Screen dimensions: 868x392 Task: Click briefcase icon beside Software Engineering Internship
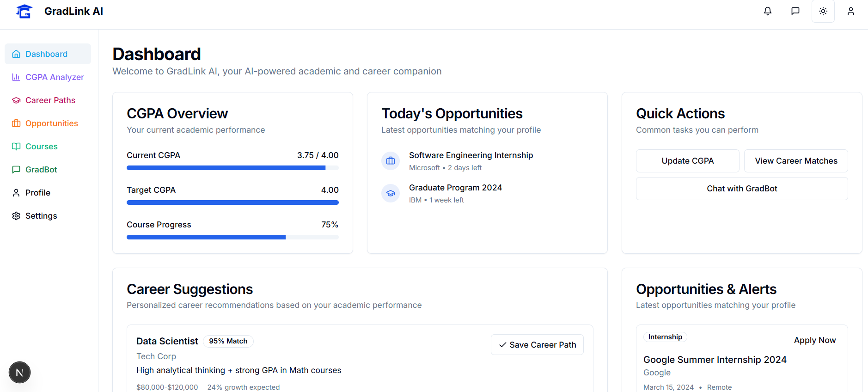tap(391, 161)
